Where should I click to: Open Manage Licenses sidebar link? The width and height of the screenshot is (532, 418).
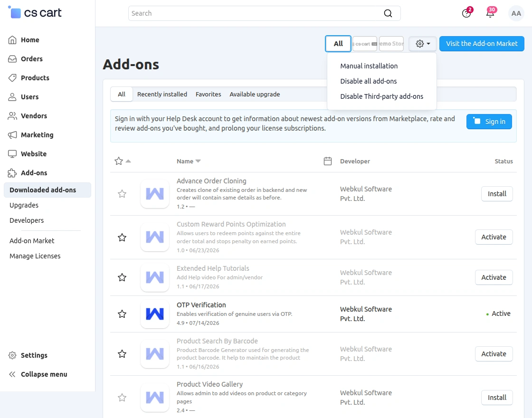click(35, 256)
